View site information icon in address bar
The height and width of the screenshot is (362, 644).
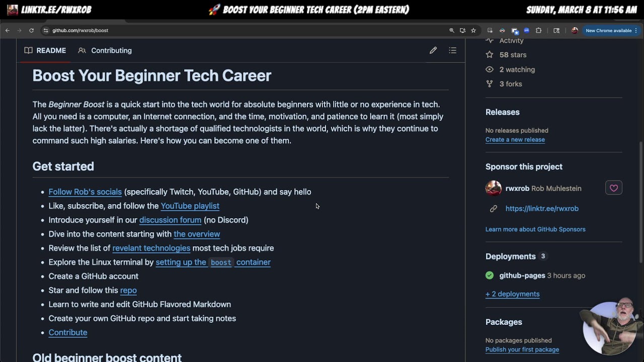click(46, 31)
